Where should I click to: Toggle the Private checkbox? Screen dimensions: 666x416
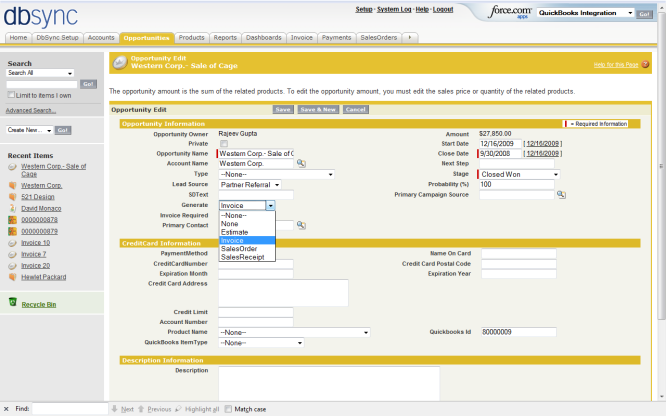pos(223,144)
